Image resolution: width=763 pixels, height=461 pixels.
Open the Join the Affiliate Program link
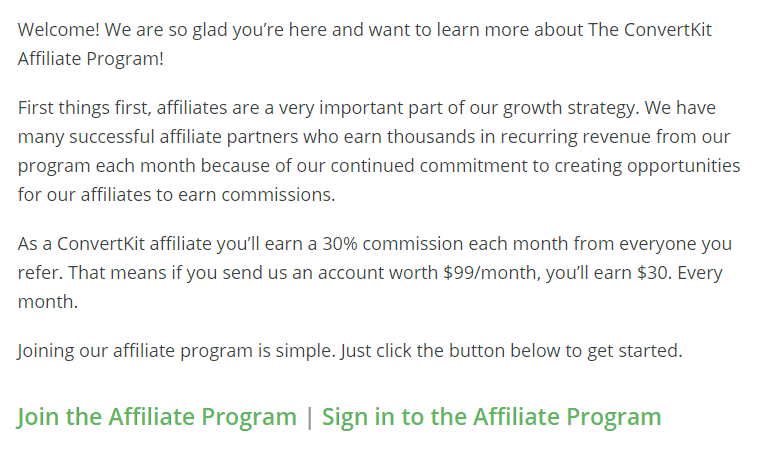157,417
